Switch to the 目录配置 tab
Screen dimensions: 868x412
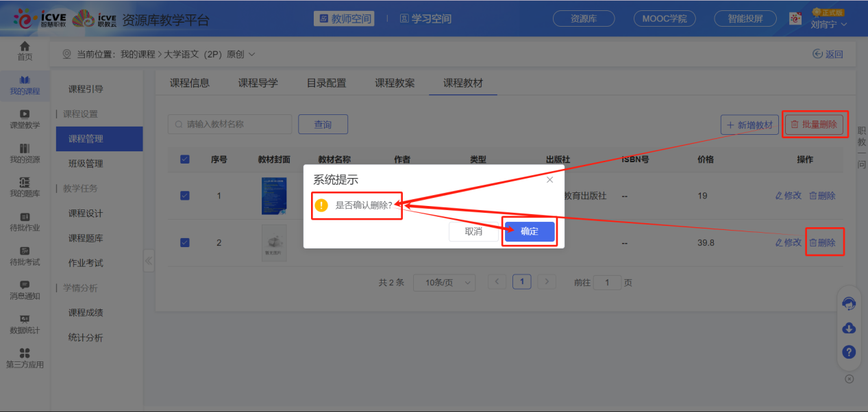tap(327, 82)
